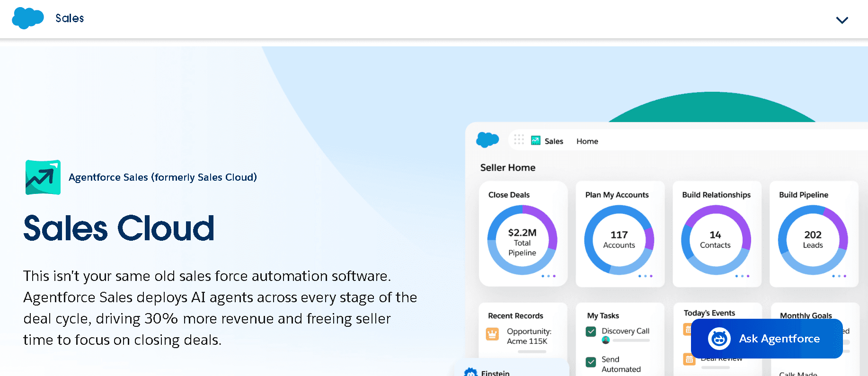Click the Salesforce logo in the dashboard
The height and width of the screenshot is (376, 868).
click(487, 140)
